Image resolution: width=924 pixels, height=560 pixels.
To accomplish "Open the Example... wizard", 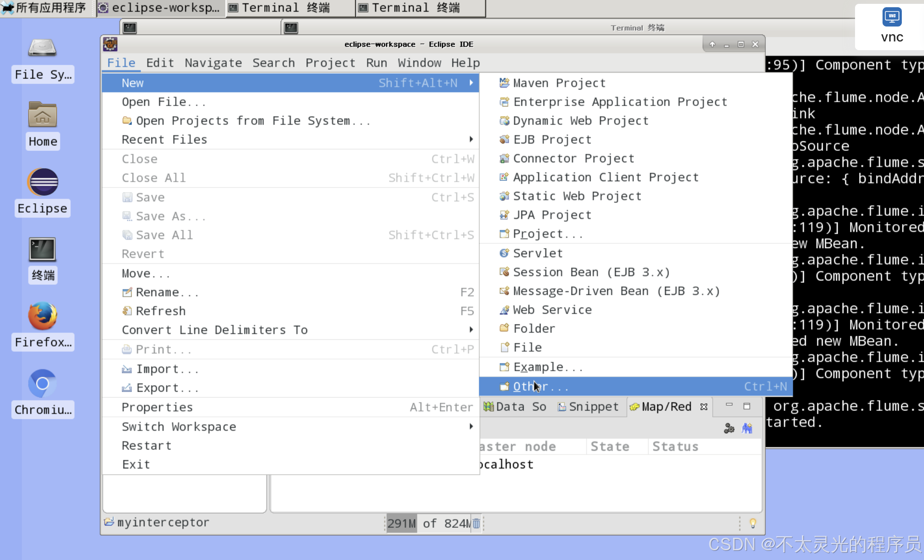I will pyautogui.click(x=636, y=367).
